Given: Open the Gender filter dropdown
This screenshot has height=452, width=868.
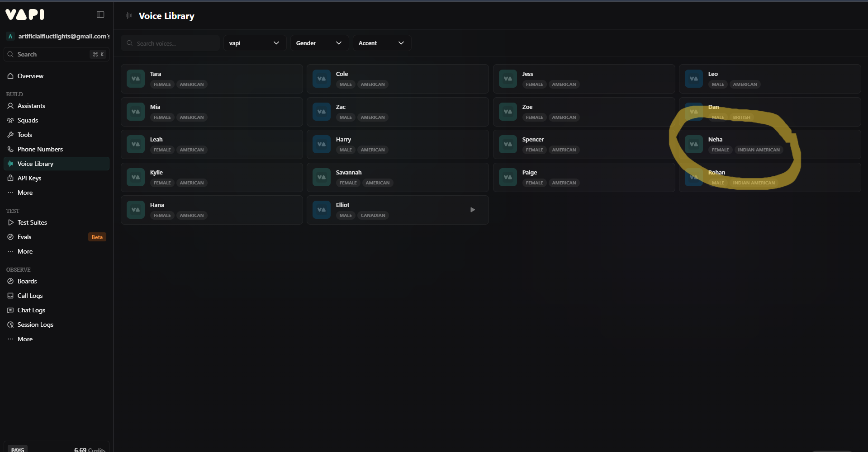Looking at the screenshot, I should click(319, 43).
